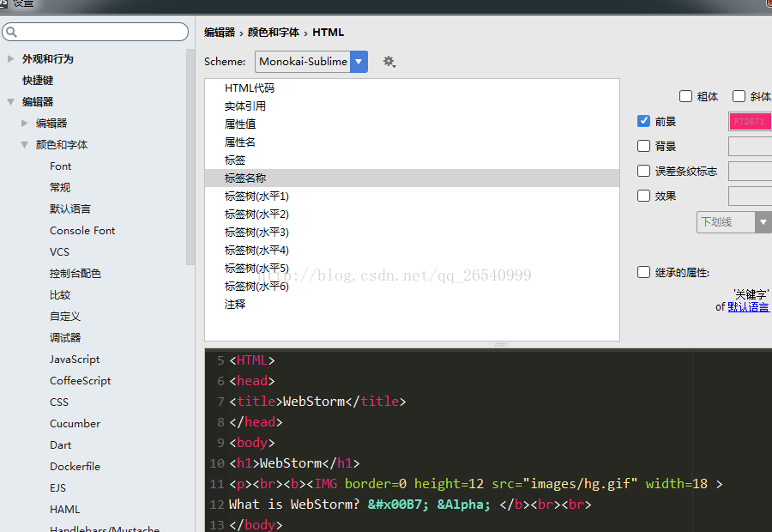Click the splitter handle above code preview

pyautogui.click(x=501, y=344)
